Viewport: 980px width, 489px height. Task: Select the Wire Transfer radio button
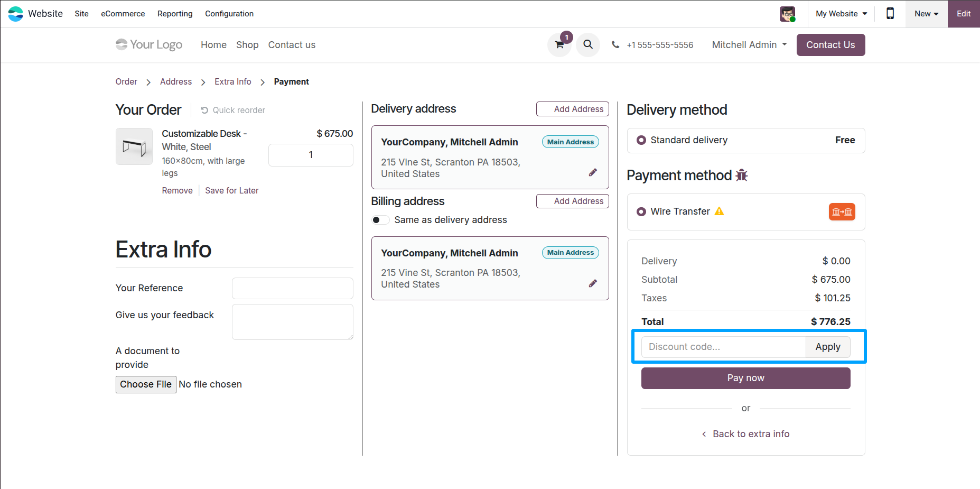click(x=641, y=211)
